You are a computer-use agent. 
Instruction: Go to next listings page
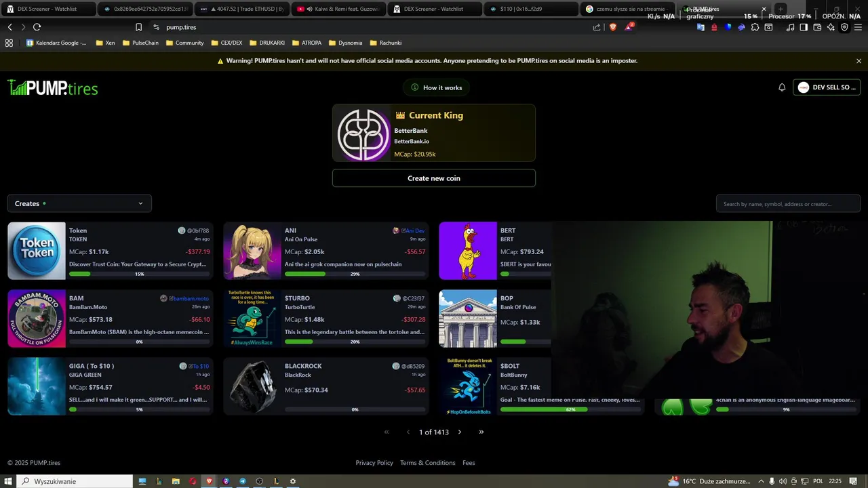tap(460, 432)
